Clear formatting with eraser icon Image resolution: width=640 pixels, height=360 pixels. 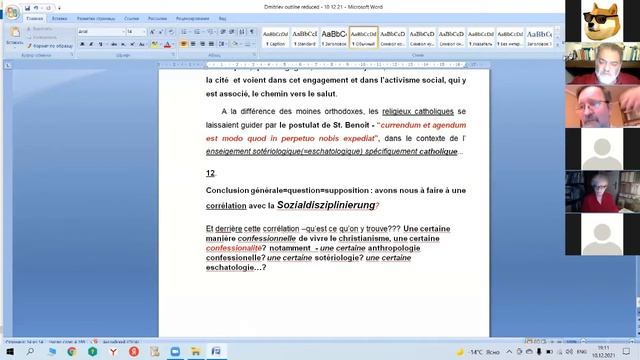coord(171,31)
